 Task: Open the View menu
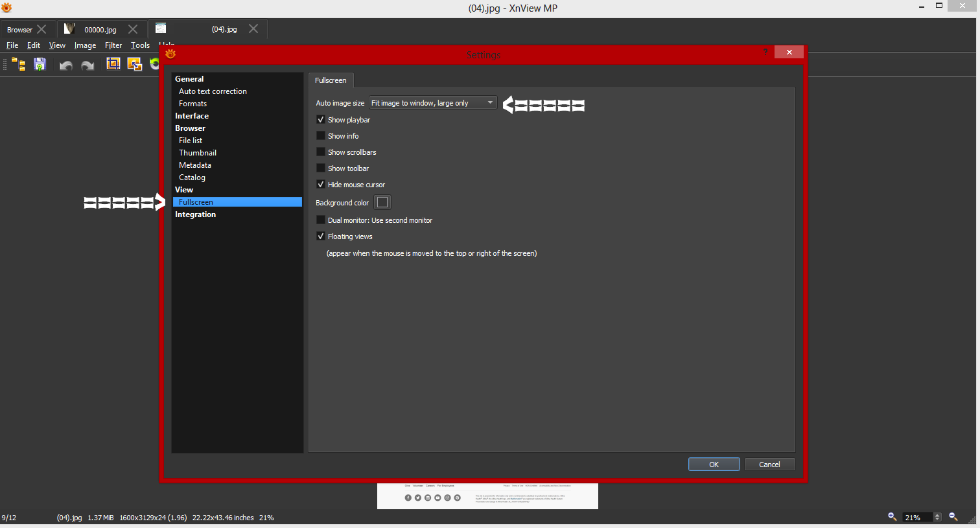[x=57, y=45]
